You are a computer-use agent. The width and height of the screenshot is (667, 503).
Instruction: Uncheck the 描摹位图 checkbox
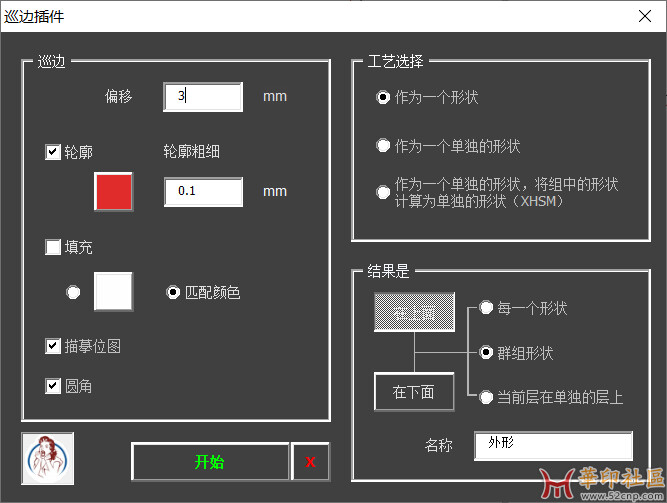tap(53, 346)
